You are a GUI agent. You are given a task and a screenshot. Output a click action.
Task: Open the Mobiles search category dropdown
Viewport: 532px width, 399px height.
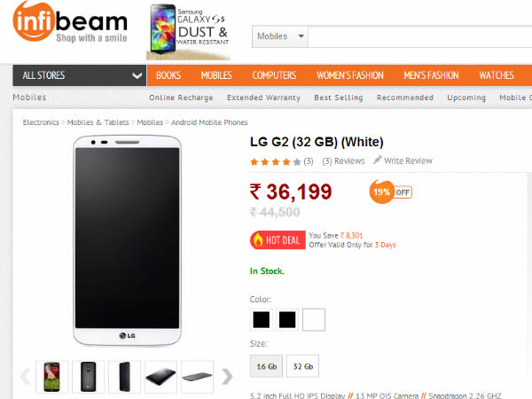280,36
